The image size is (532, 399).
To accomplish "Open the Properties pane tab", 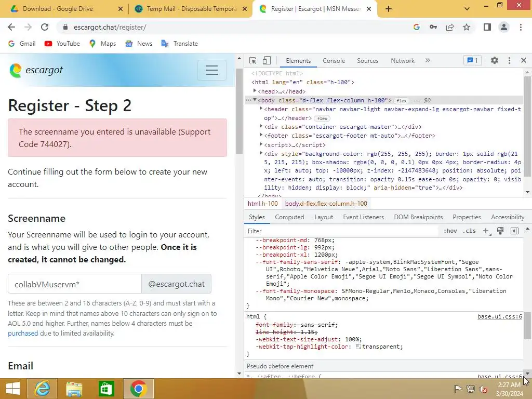I will [467, 217].
